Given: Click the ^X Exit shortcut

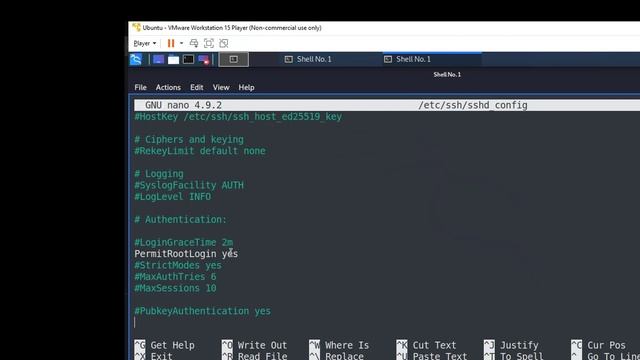Looking at the screenshot, I should [x=153, y=356].
